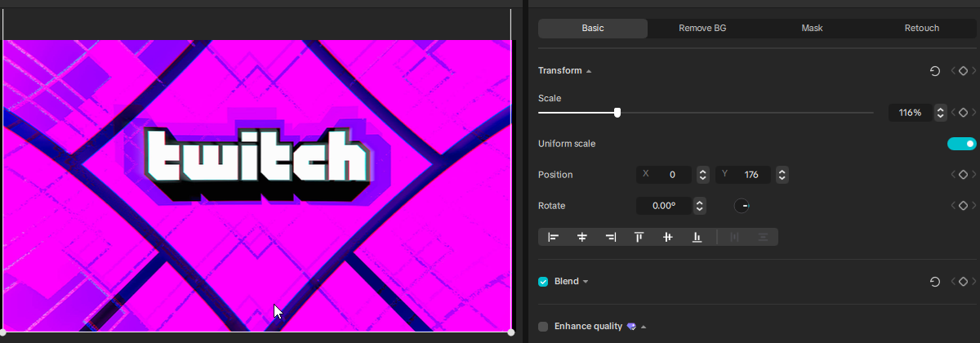Go to previous Scale keyframe

click(953, 113)
